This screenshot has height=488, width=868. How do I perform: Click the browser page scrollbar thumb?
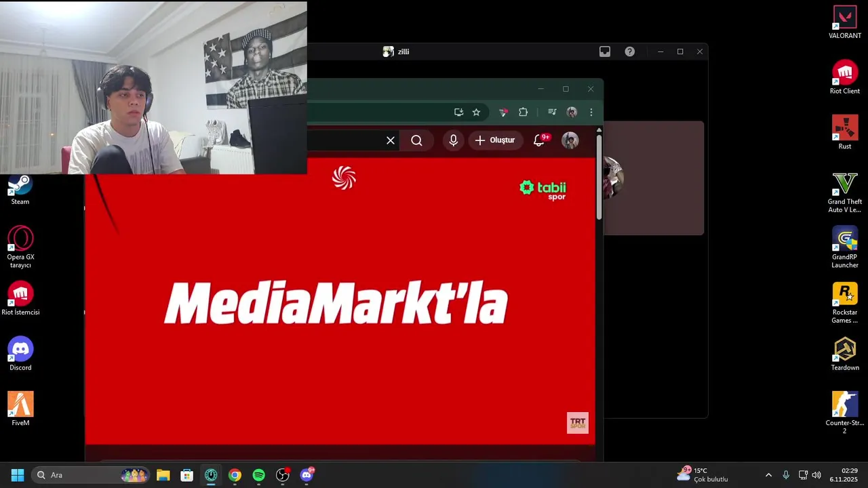click(x=599, y=176)
